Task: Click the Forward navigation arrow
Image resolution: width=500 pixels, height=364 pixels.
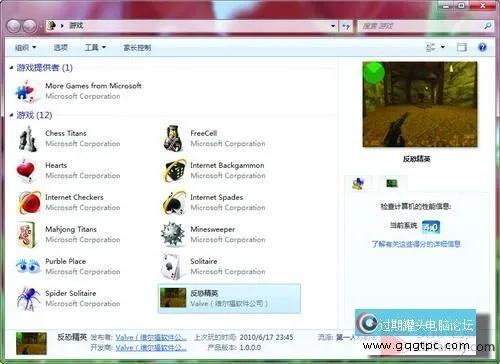Action: 30,26
